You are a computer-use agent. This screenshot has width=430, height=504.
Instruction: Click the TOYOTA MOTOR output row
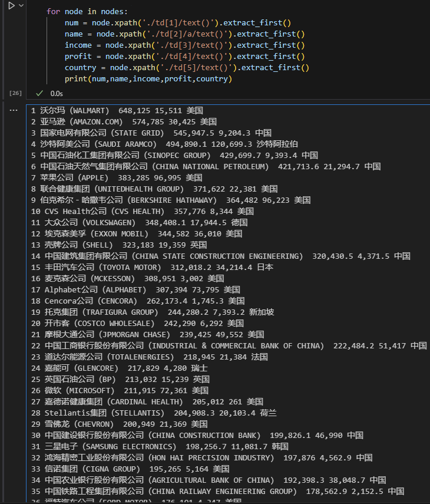pyautogui.click(x=152, y=268)
